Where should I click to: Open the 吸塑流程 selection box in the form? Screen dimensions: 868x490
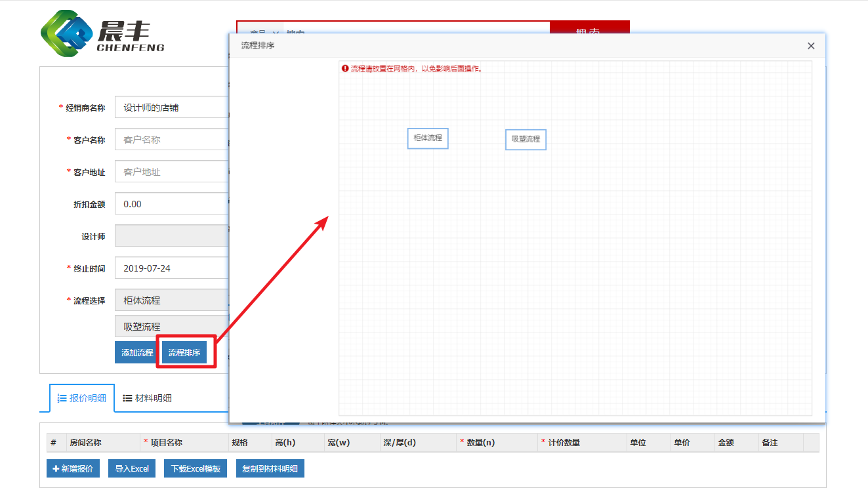(172, 327)
